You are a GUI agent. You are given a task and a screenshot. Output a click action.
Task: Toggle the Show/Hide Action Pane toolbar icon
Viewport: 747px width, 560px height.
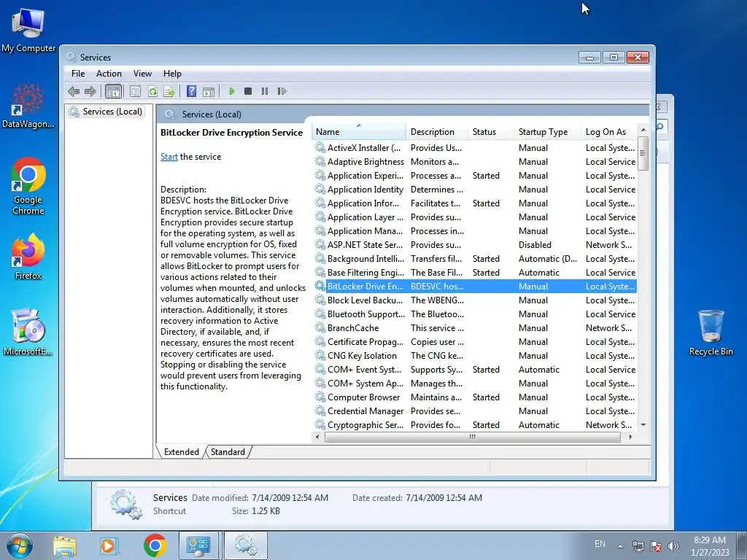(209, 91)
